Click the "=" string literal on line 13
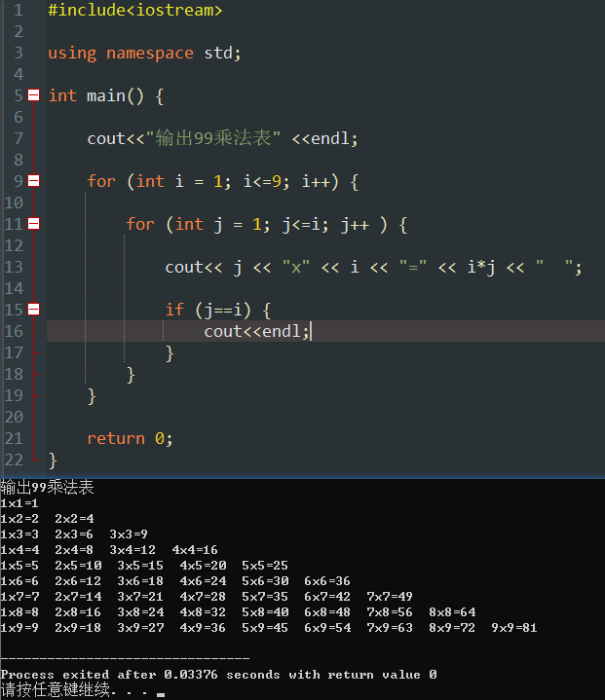The image size is (605, 700). pyautogui.click(x=413, y=267)
